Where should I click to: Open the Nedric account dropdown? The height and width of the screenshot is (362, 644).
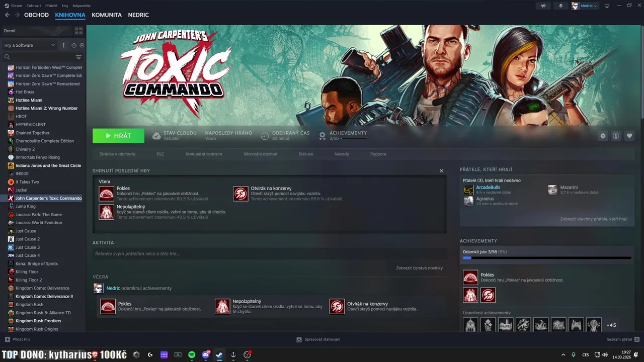click(x=585, y=6)
